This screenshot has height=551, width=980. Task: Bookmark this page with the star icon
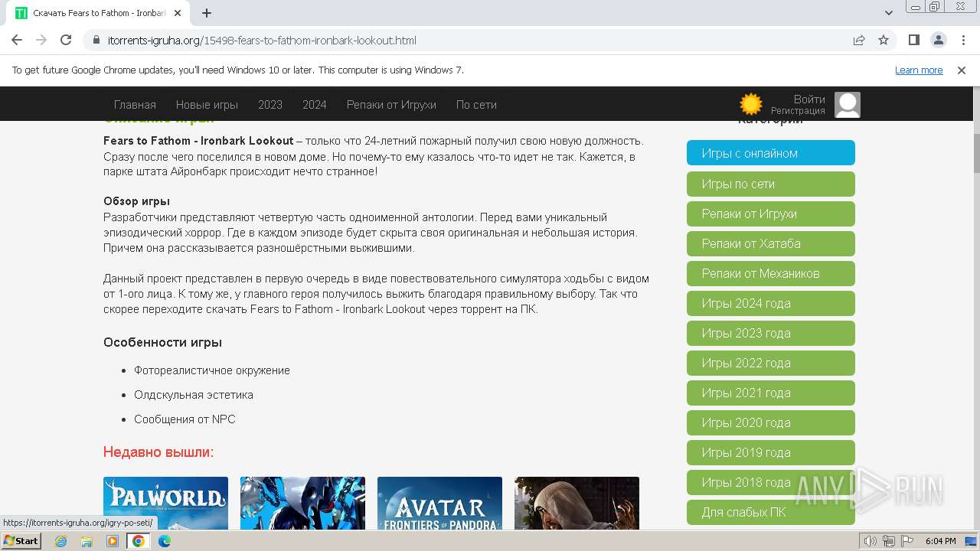click(884, 40)
